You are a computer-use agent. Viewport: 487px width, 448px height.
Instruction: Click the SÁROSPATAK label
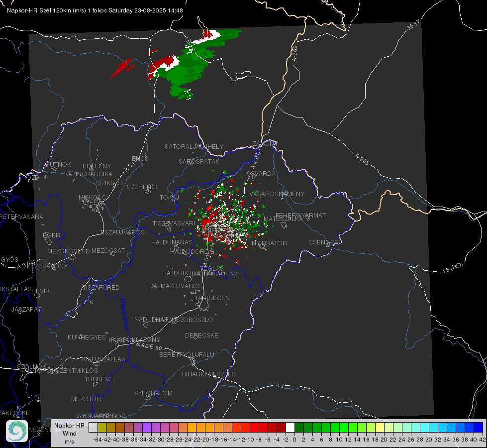click(x=199, y=161)
